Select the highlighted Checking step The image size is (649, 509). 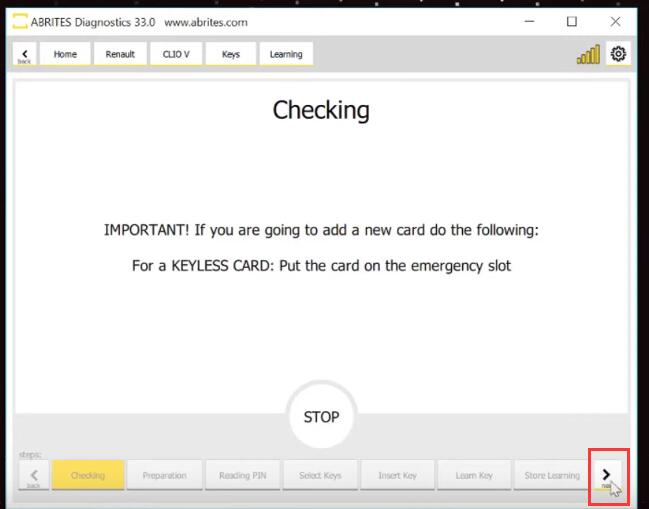[x=88, y=475]
